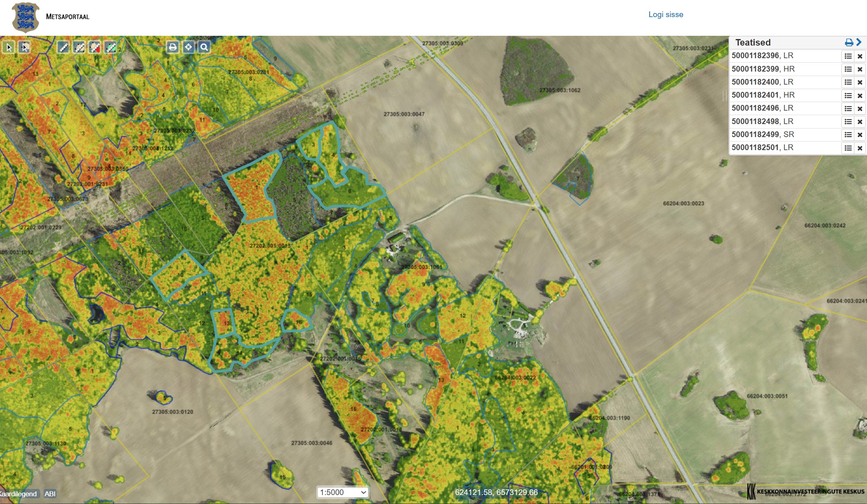Remove notice 50001182399, HR from list

pyautogui.click(x=860, y=69)
